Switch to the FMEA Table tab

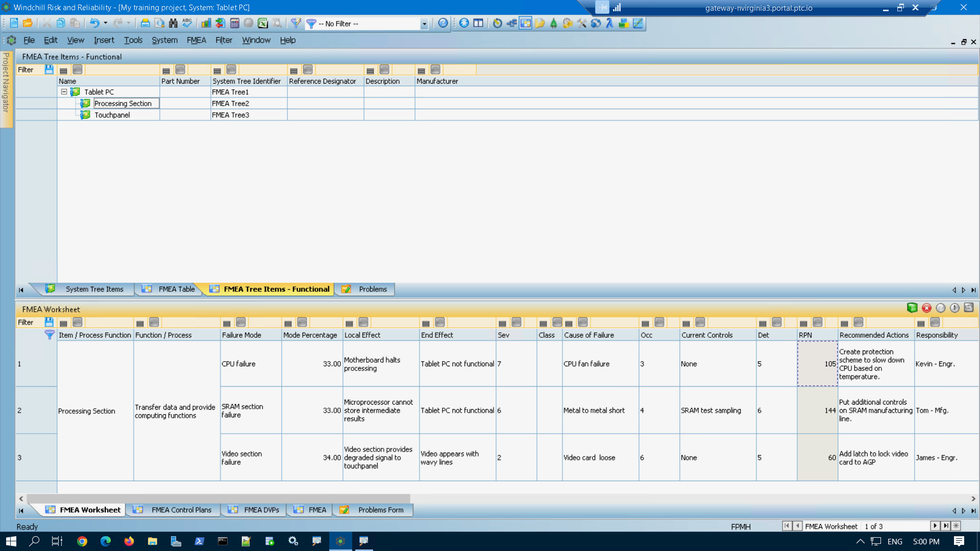[x=169, y=289]
